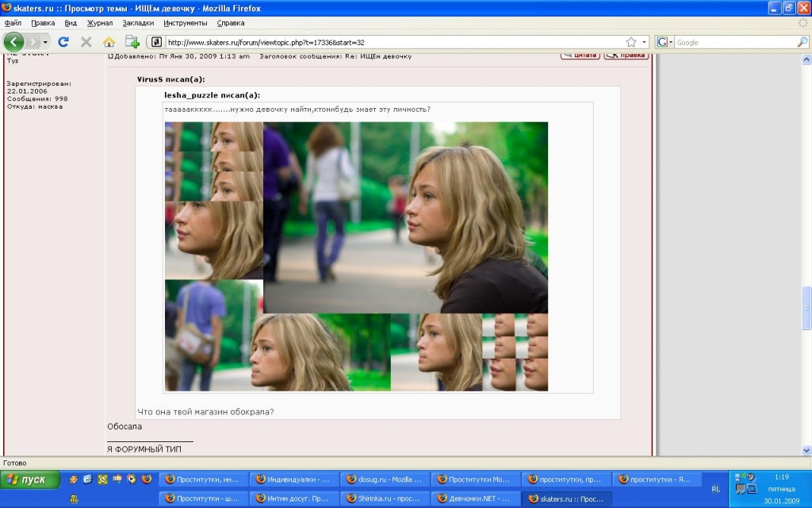
Task: Click the цитата quote button
Action: point(580,56)
